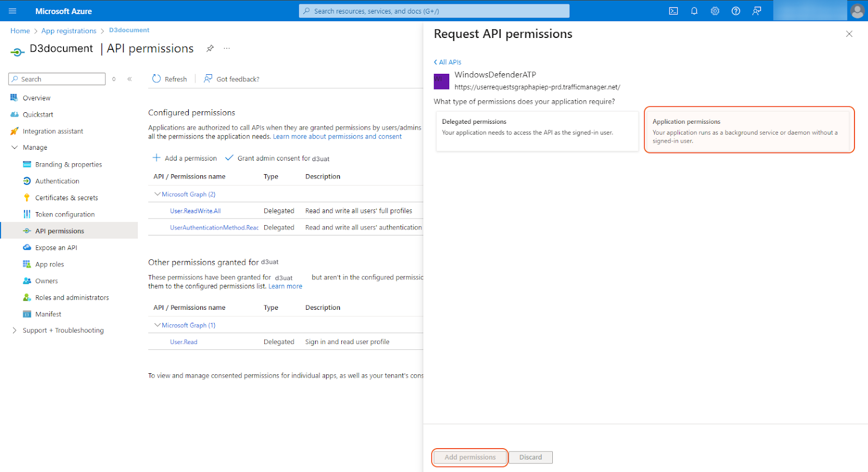This screenshot has height=472, width=868.
Task: Click the Discard button
Action: pos(530,457)
